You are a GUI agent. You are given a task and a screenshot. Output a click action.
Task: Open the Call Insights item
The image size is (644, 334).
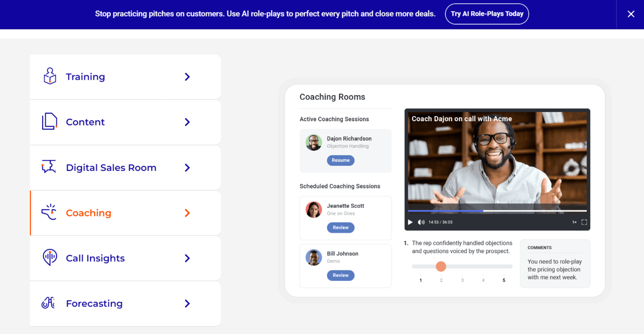(125, 258)
